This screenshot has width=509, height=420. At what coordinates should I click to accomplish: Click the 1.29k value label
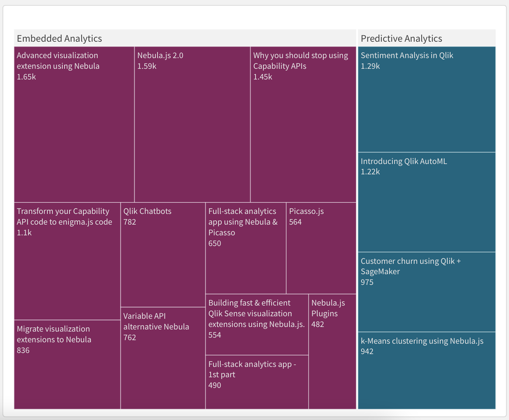click(x=370, y=66)
